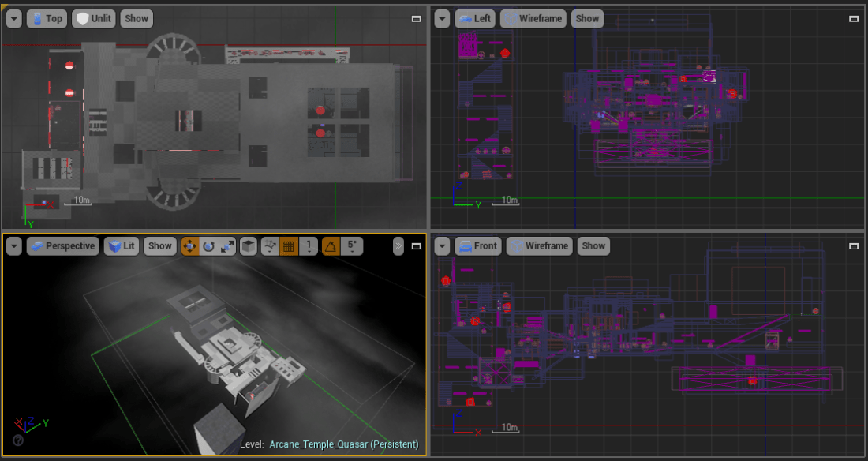Click the maximize icon on the Top viewport
Screen dimensions: 868x461
[x=416, y=18]
